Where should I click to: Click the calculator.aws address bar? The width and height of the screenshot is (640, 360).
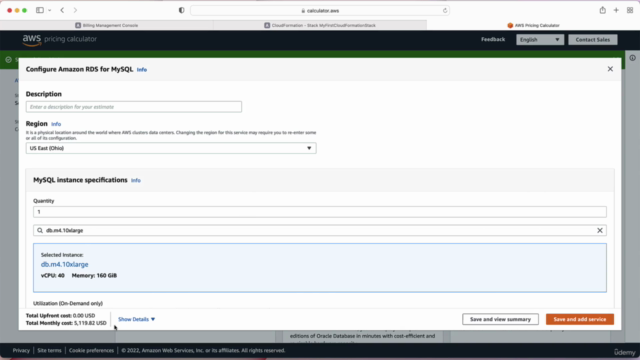(320, 11)
